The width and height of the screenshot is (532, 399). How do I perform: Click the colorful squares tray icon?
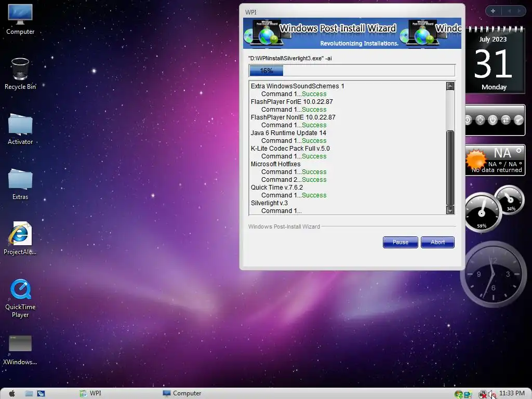click(468, 395)
